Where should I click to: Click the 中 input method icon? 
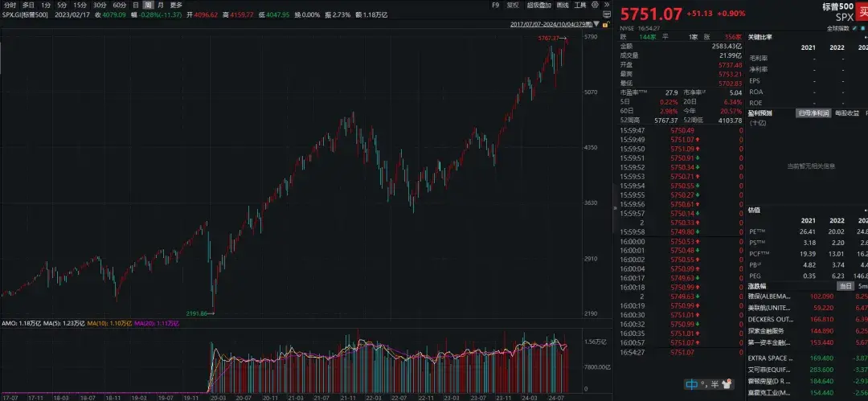pyautogui.click(x=690, y=383)
